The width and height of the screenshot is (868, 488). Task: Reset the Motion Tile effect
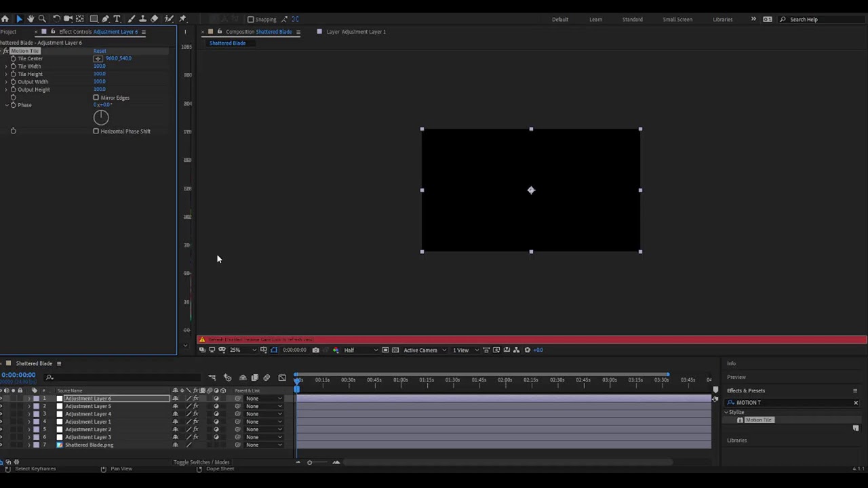pyautogui.click(x=100, y=51)
